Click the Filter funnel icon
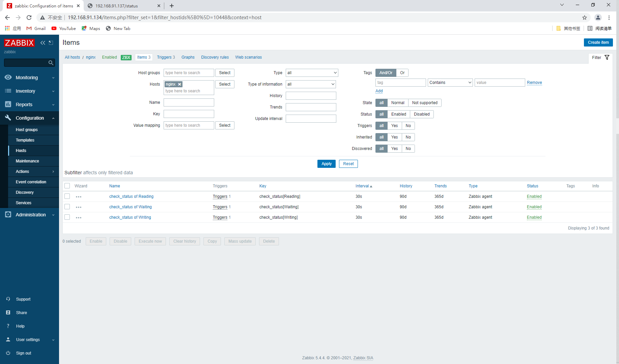Image resolution: width=619 pixels, height=364 pixels. [x=607, y=57]
